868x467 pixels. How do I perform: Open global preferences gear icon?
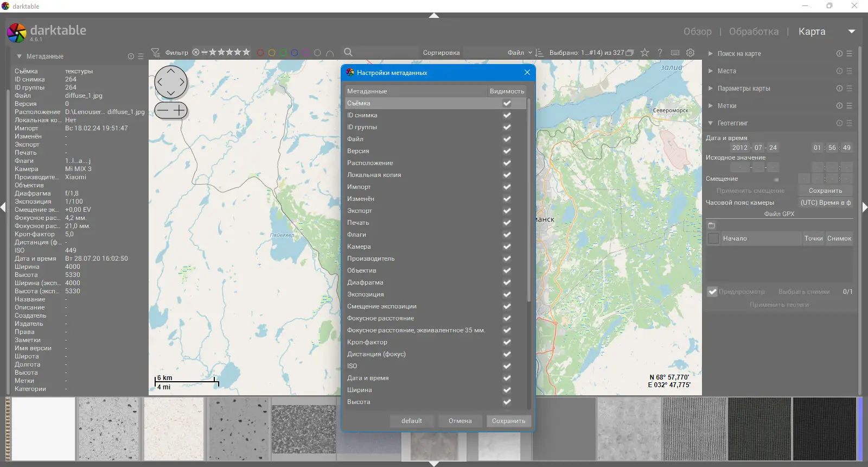(690, 53)
